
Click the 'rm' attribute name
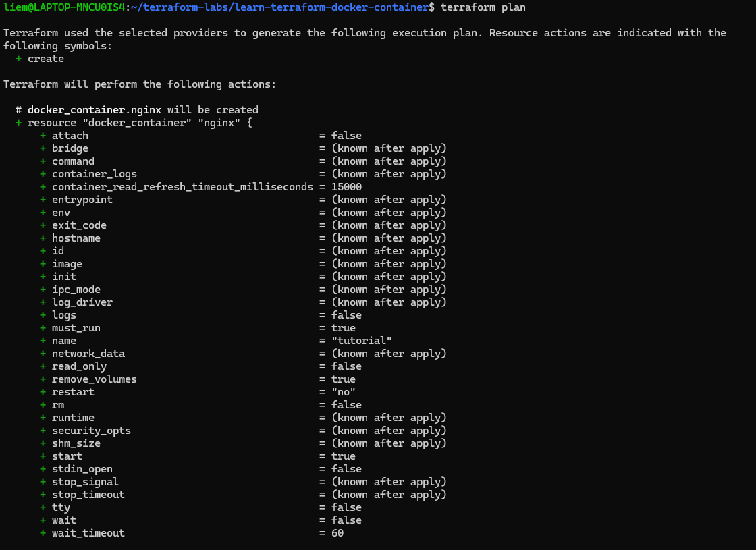(x=58, y=405)
